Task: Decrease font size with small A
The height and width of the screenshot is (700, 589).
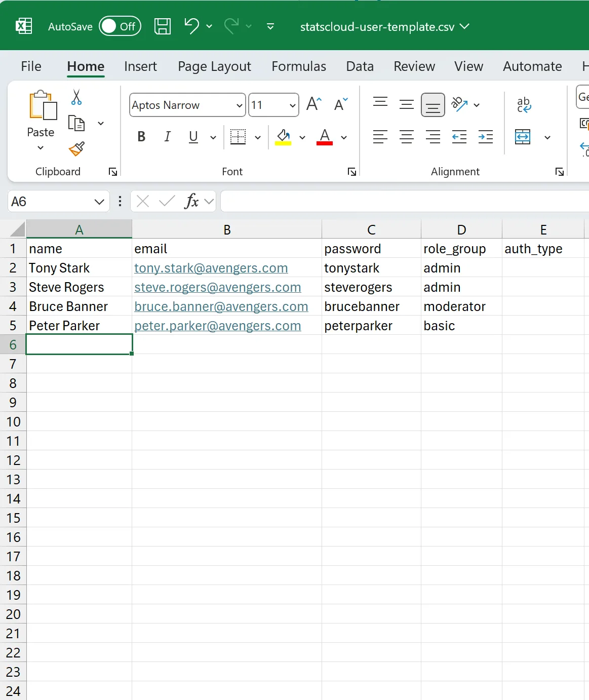Action: [x=341, y=104]
